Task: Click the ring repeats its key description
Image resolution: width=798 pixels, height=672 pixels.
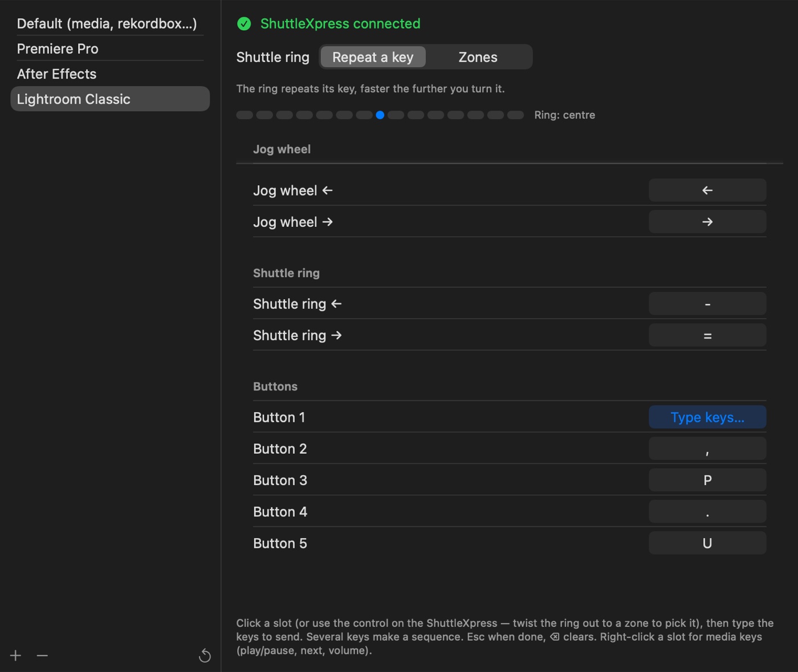Action: [x=370, y=89]
